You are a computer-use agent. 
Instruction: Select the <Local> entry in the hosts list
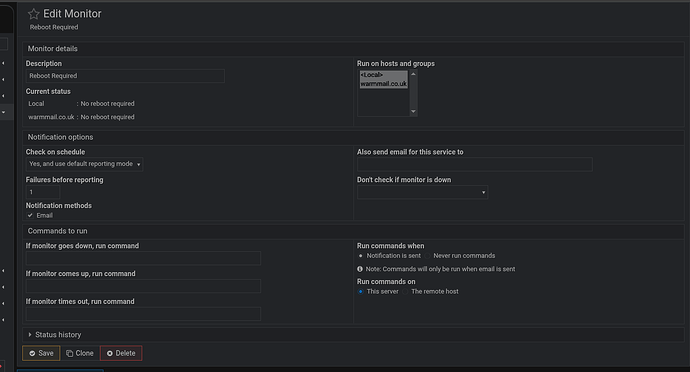point(383,75)
